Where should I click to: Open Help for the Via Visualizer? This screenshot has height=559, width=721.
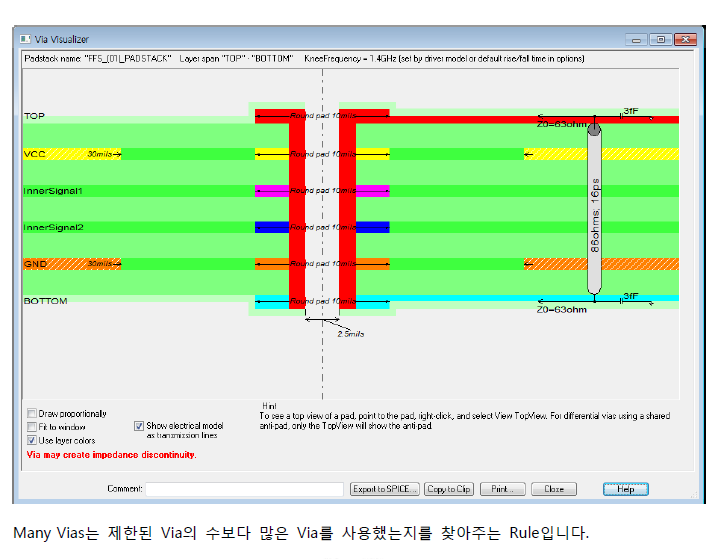click(625, 489)
